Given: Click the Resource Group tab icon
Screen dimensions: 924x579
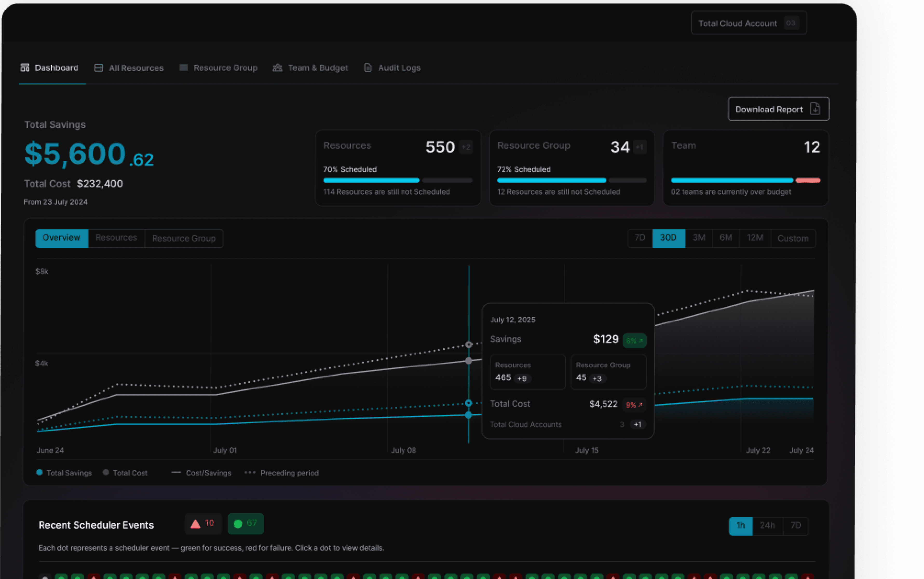Looking at the screenshot, I should 184,68.
